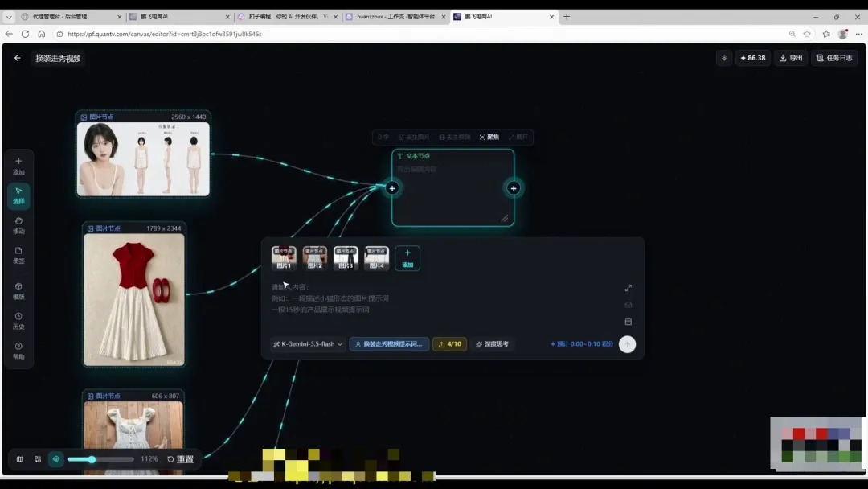Viewport: 868px width, 489px height.
Task: Open the 任务日志 (Task log)
Action: point(834,58)
